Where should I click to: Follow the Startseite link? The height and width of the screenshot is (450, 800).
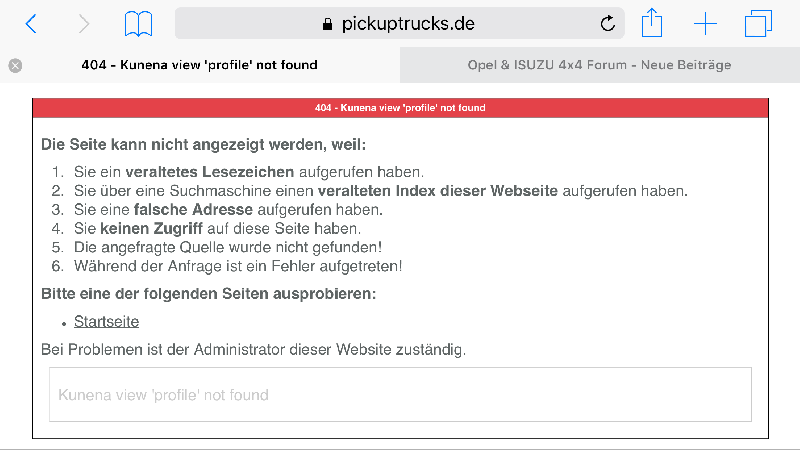tap(106, 321)
